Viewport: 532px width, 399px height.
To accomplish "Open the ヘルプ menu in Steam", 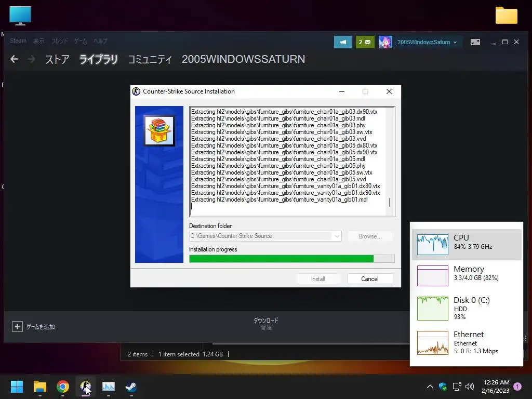I will [x=100, y=41].
